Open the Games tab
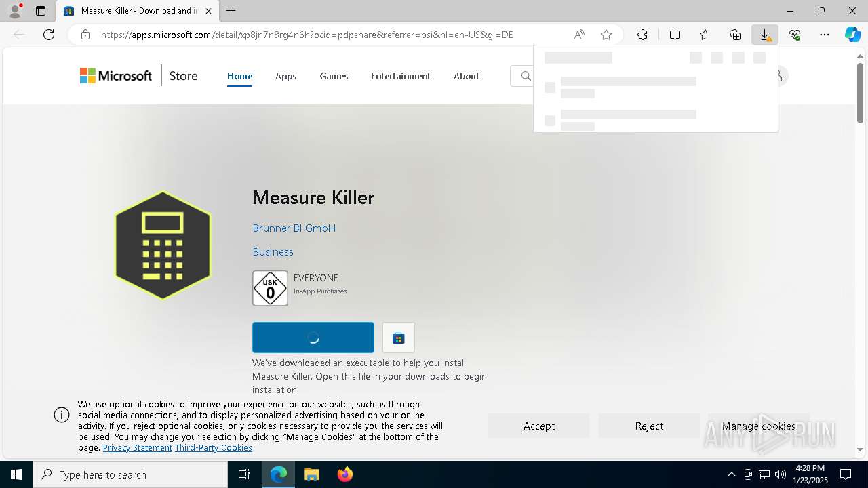Image resolution: width=868 pixels, height=488 pixels. pos(334,76)
